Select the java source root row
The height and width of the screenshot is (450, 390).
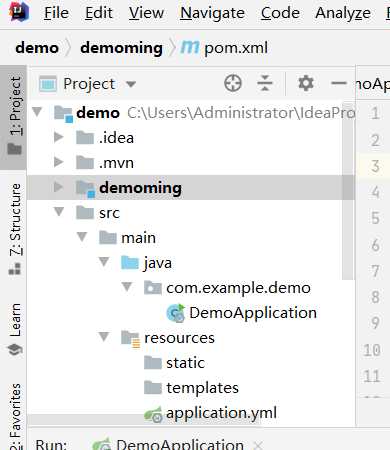pos(191,263)
